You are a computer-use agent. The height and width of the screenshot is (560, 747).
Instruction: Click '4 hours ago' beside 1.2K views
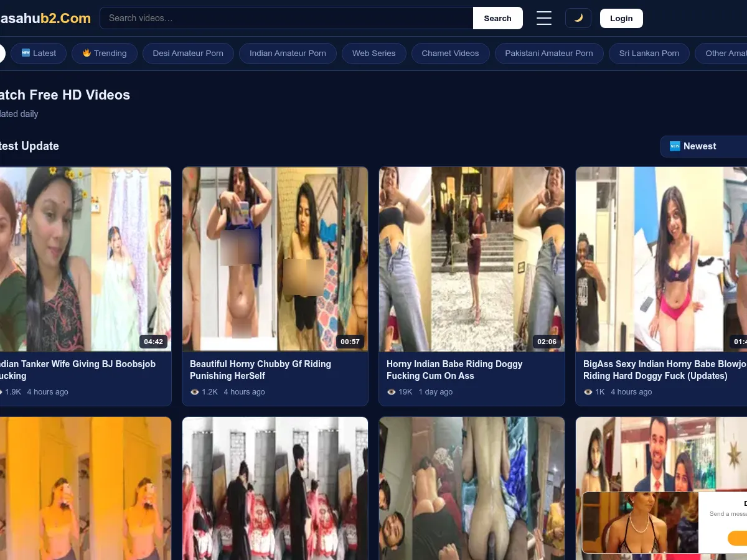(x=244, y=392)
